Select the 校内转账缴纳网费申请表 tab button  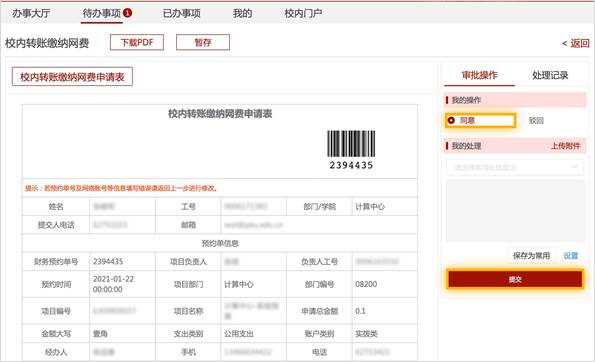click(x=72, y=77)
